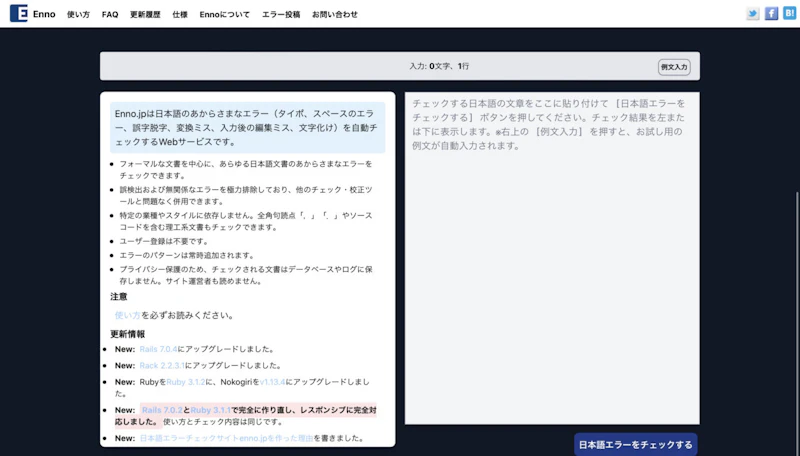800x456 pixels.
Task: Click the Hatena Bookmark B! icon
Action: 788,14
